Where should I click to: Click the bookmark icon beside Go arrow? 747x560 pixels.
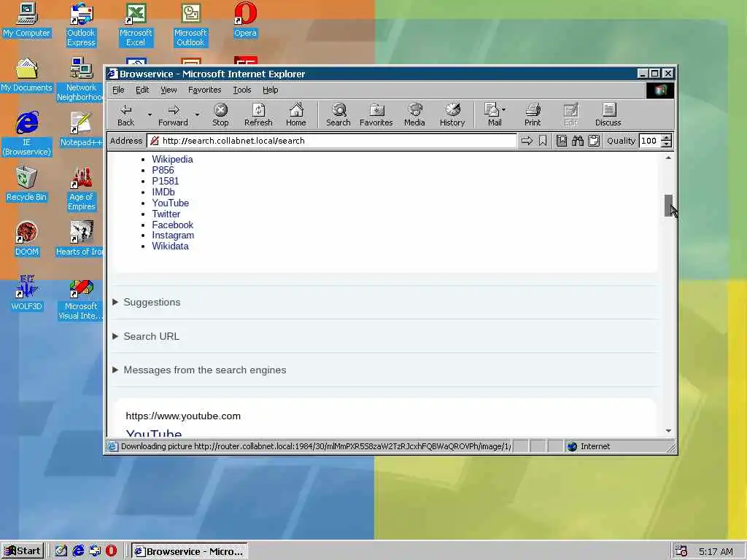click(543, 141)
